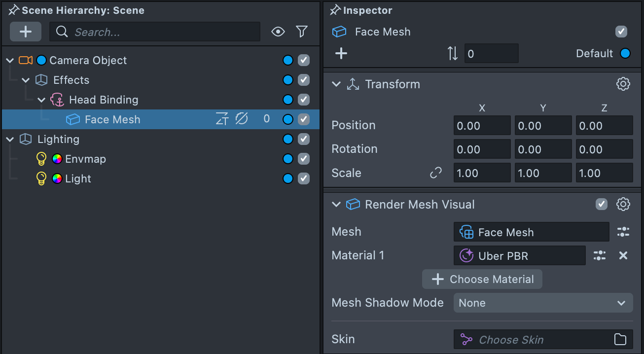Collapse the Transform section

[336, 84]
